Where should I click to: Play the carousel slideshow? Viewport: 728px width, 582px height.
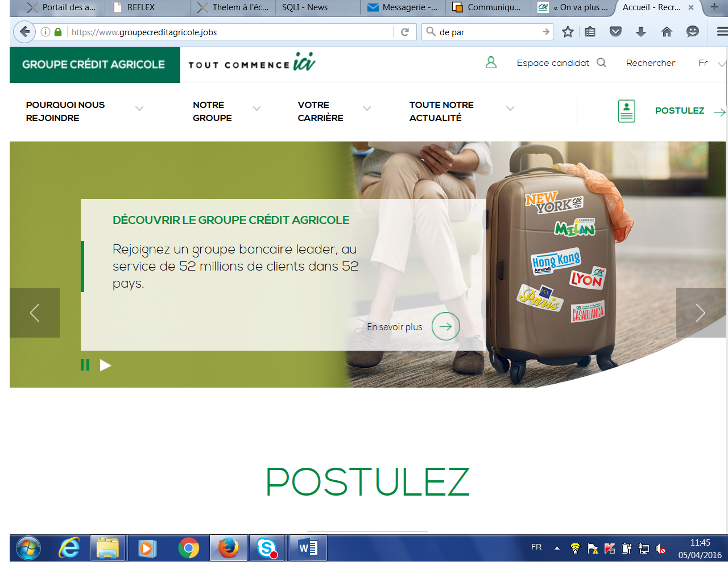105,365
